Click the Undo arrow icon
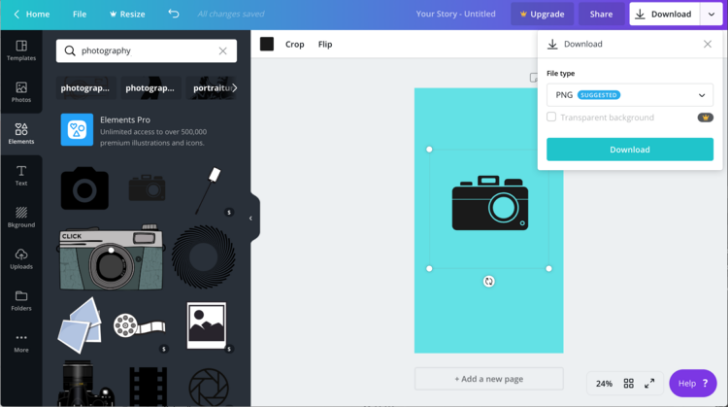728x407 pixels. tap(174, 14)
